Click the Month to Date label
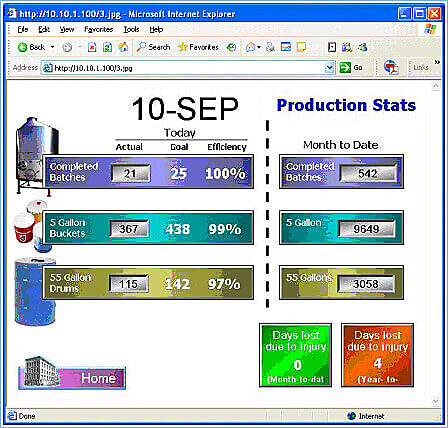448x428 pixels. point(341,145)
